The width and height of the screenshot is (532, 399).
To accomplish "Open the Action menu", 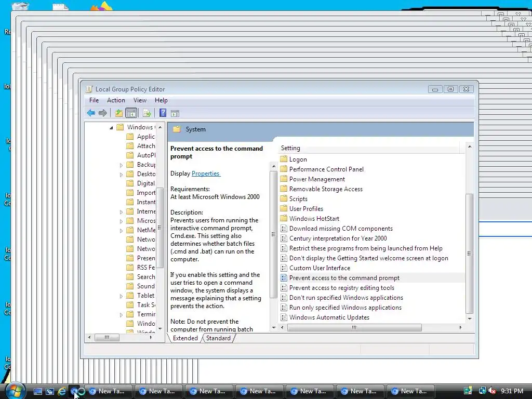I will 116,100.
